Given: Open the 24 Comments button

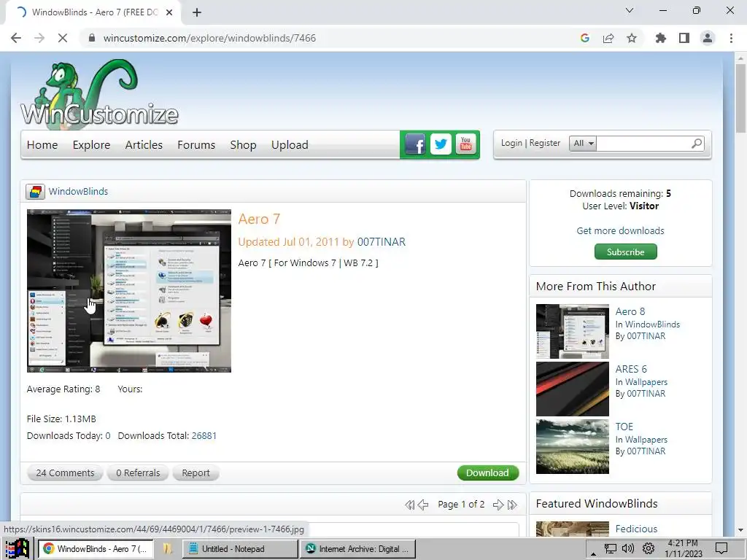Looking at the screenshot, I should (65, 472).
